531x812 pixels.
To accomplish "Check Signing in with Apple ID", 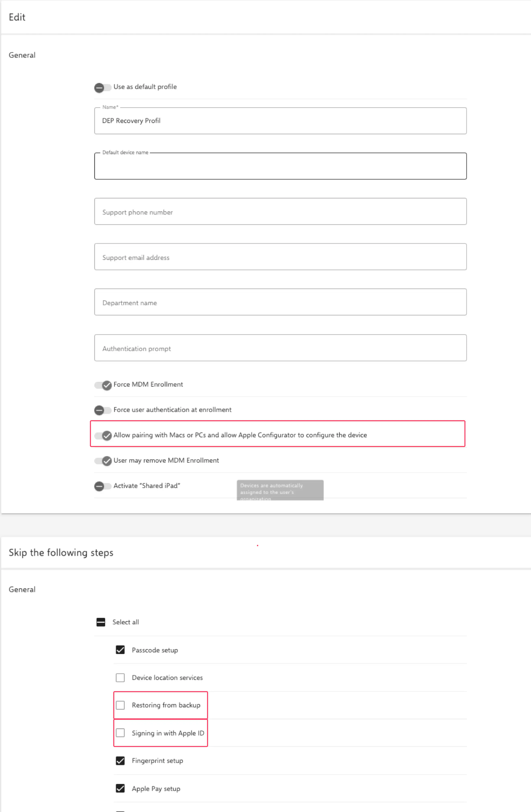I will click(x=120, y=733).
